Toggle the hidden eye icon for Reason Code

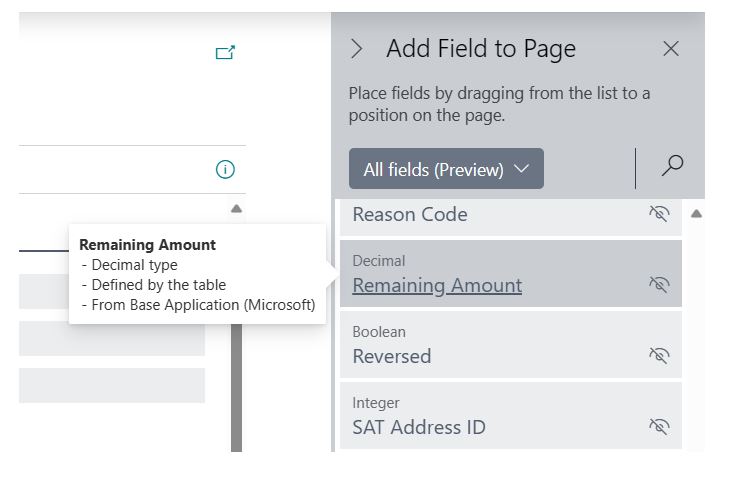click(x=658, y=213)
